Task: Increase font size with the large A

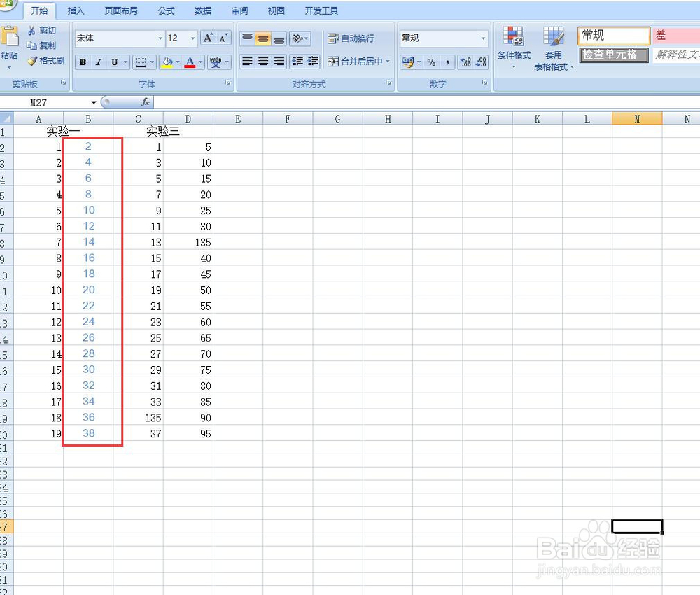Action: [208, 38]
